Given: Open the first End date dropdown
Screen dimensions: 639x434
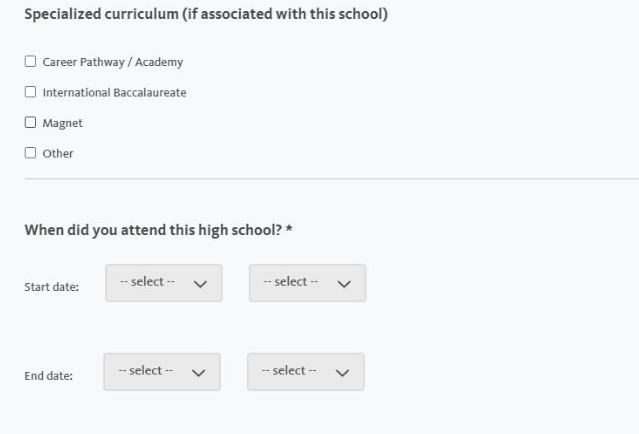Looking at the screenshot, I should tap(162, 372).
